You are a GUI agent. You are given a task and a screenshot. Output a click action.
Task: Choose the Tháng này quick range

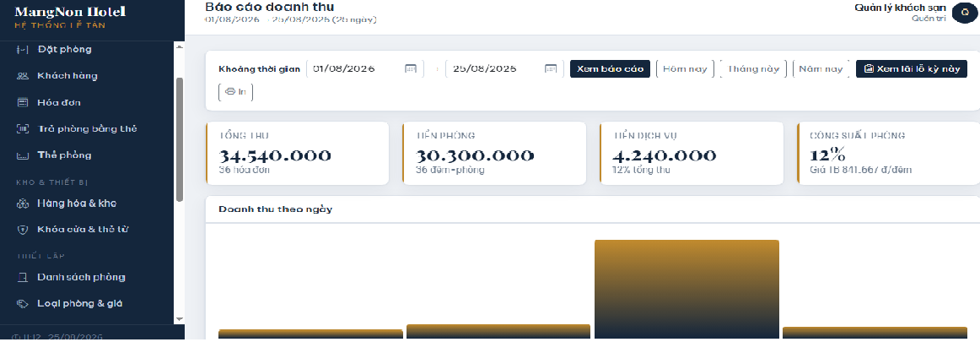pos(753,68)
